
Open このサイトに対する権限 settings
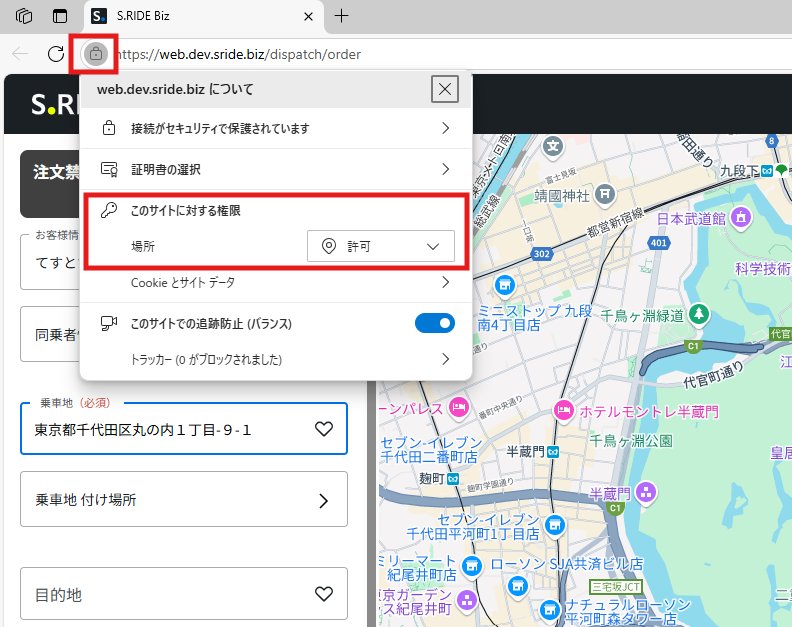coord(185,210)
